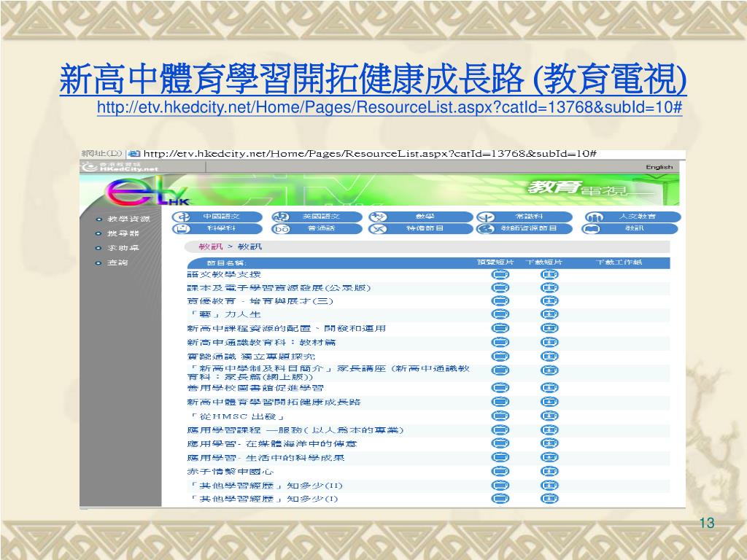Viewport: 747px width, 560px height.
Task: Open programme 赤子情繫中國心
Action: coord(230,472)
